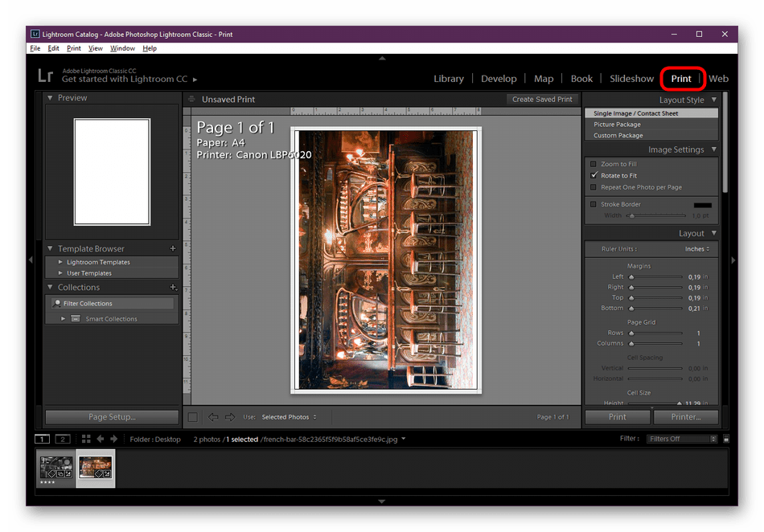Click Create Saved Print button
The image size is (764, 532).
[542, 99]
